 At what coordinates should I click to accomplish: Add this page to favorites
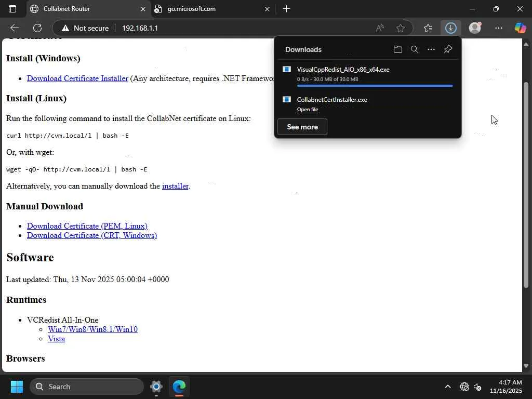401,28
